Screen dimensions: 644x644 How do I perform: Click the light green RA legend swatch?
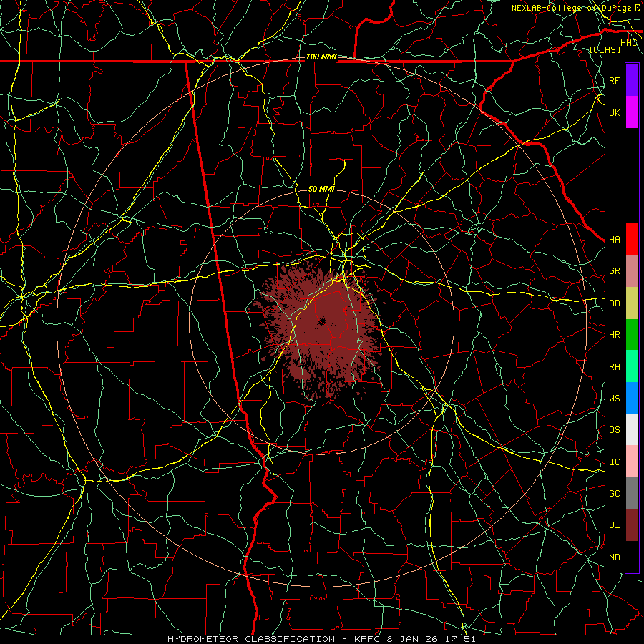pos(632,366)
